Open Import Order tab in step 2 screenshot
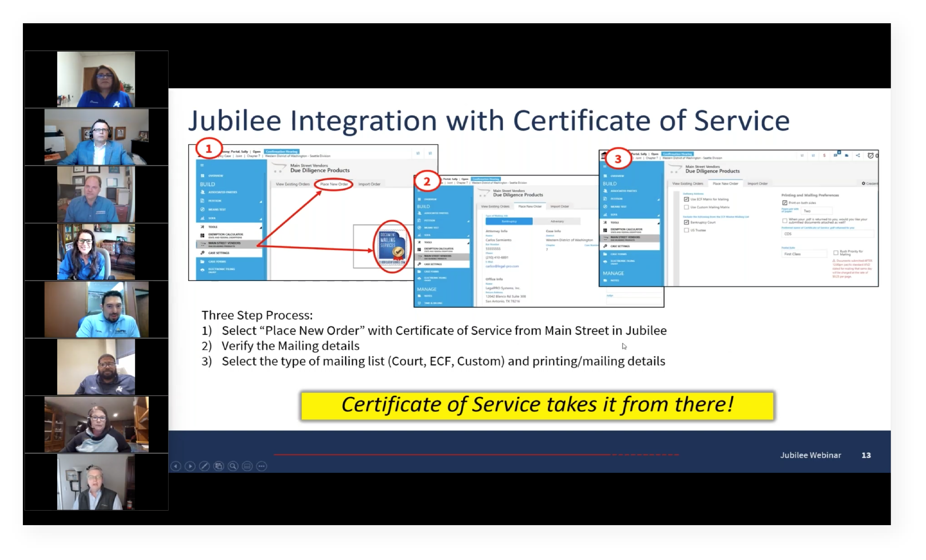The width and height of the screenshot is (926, 560). (560, 206)
